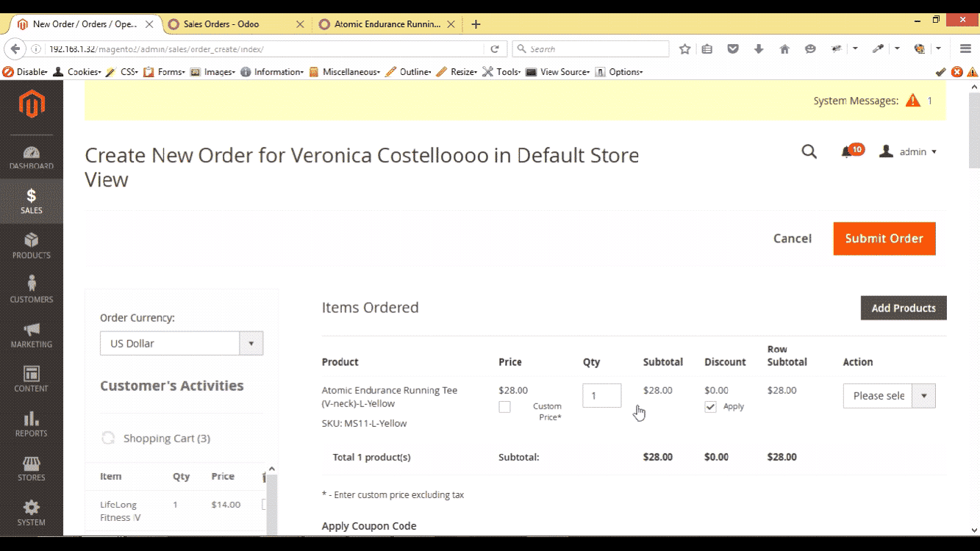The height and width of the screenshot is (551, 980).
Task: Open the Order Currency US Dollar dropdown
Action: 182,343
